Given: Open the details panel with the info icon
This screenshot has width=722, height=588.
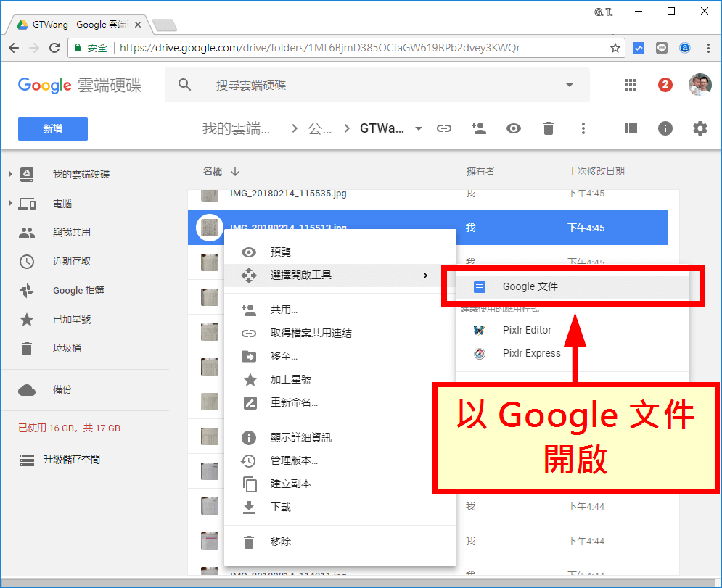Looking at the screenshot, I should pyautogui.click(x=665, y=128).
